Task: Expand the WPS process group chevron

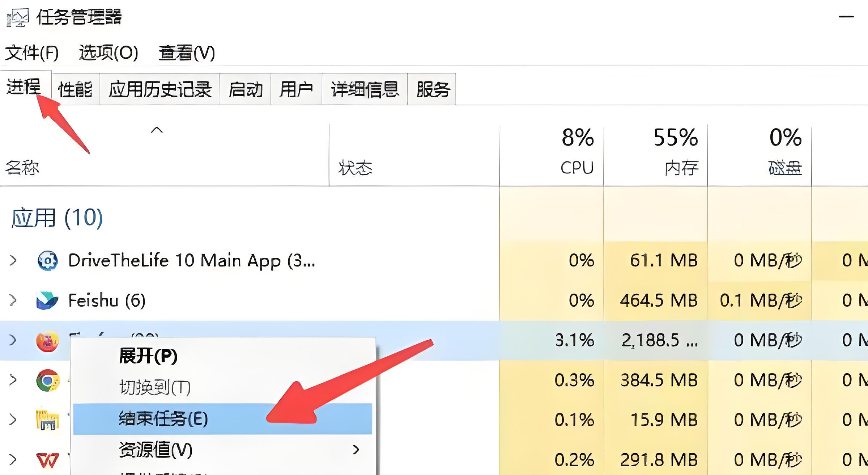Action: tap(13, 460)
